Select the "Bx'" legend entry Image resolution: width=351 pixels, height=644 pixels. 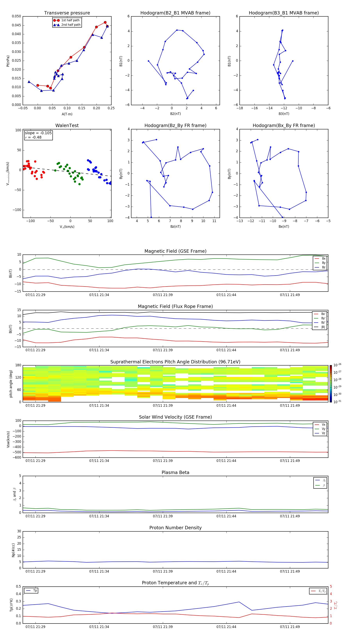[x=320, y=314]
